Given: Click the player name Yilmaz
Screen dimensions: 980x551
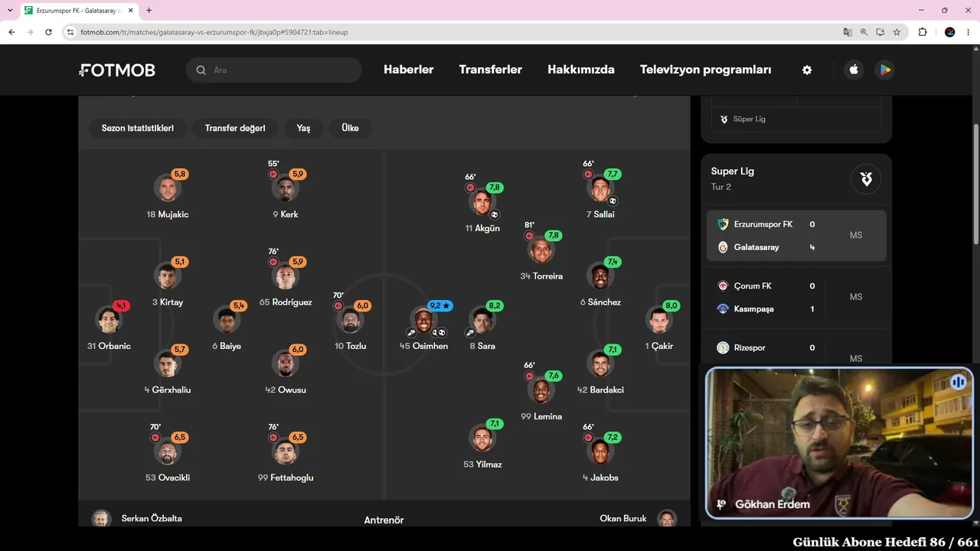Looking at the screenshot, I should click(x=488, y=464).
